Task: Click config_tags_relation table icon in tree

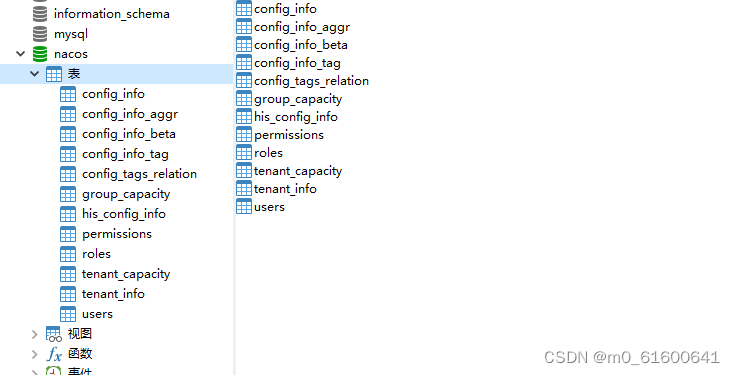Action: 68,174
